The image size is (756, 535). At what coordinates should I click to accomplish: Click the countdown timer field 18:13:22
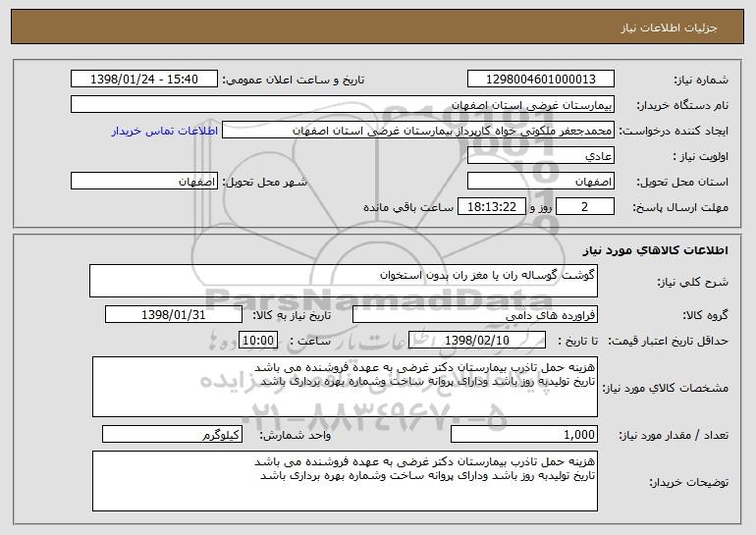click(x=491, y=207)
